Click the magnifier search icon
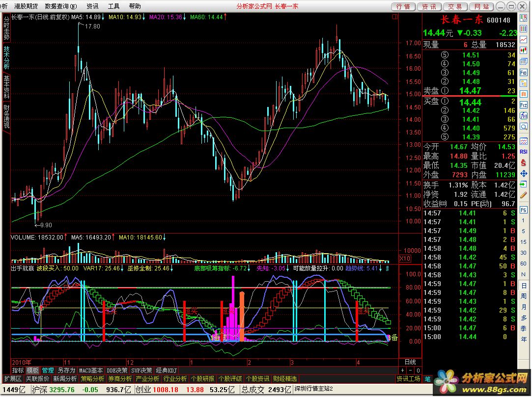Image resolution: width=532 pixels, height=397 pixels. pyautogui.click(x=524, y=127)
